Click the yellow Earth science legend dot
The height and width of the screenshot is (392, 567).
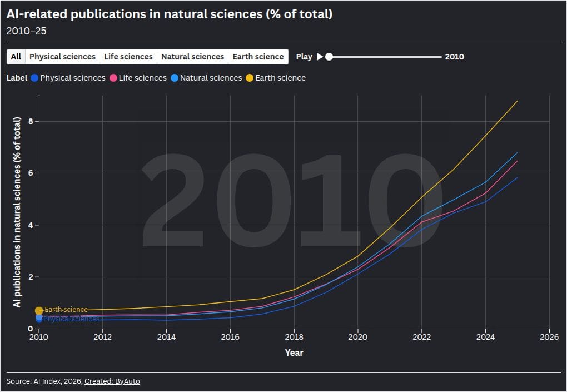(250, 78)
